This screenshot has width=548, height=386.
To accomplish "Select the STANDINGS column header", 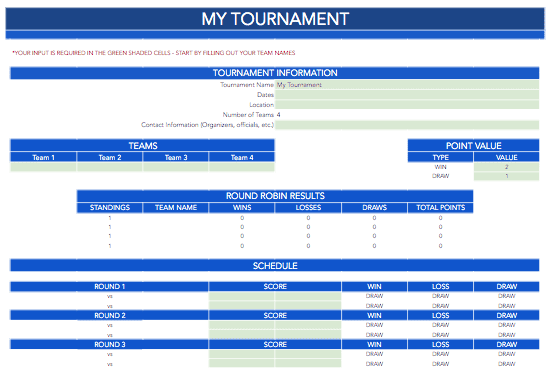I will click(x=109, y=208).
